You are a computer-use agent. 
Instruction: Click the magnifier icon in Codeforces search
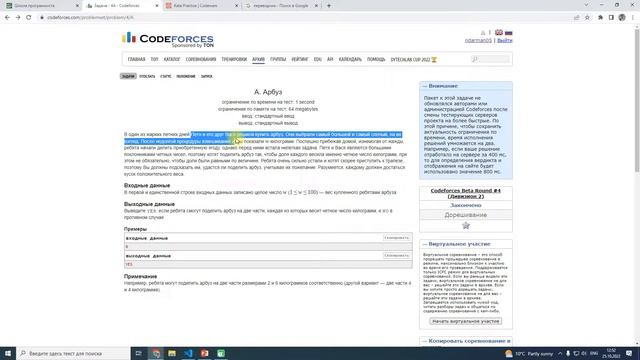click(x=474, y=60)
